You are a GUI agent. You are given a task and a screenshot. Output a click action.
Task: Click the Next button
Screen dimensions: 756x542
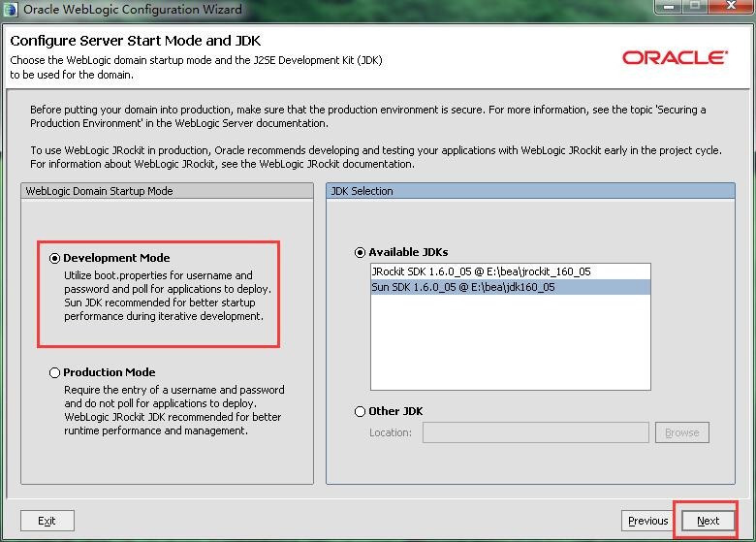708,521
